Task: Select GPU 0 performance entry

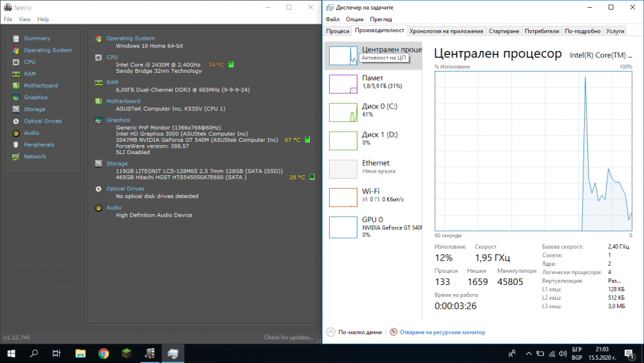Action: [x=374, y=227]
